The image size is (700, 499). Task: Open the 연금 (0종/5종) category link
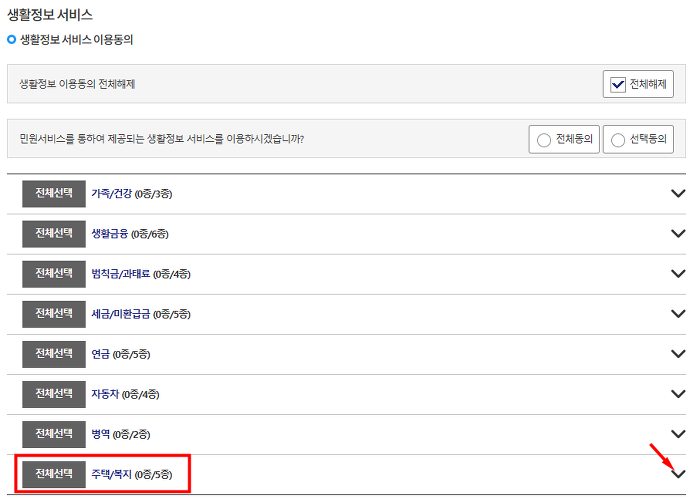[121, 354]
